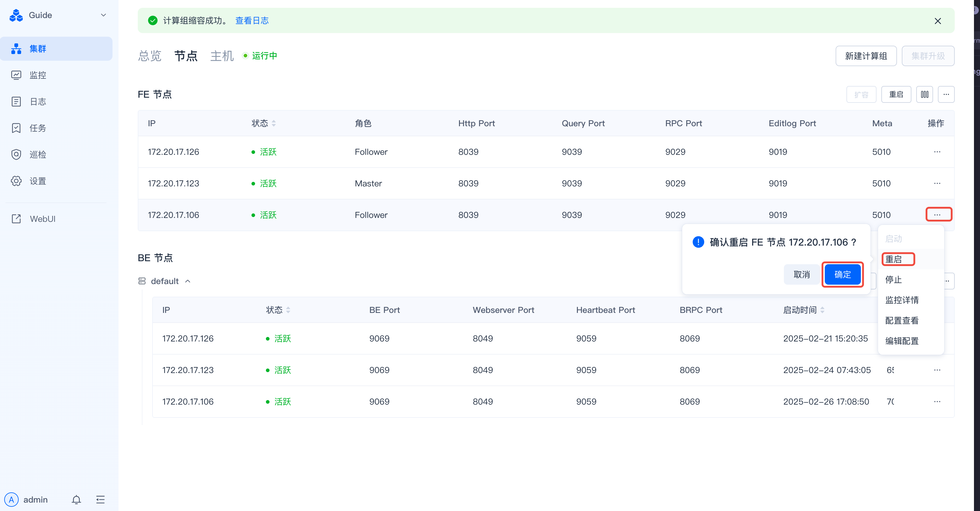Click 取消 in restart confirmation
Screen dimensions: 980x511
pos(802,274)
